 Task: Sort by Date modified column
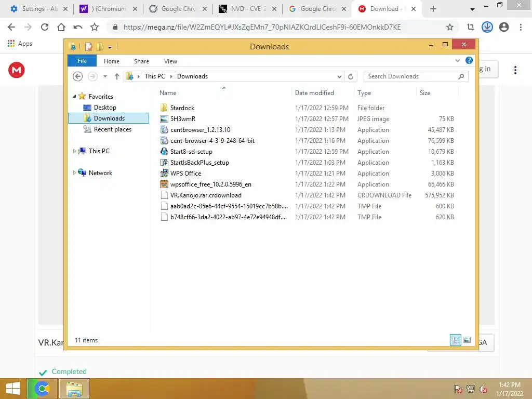coord(314,93)
